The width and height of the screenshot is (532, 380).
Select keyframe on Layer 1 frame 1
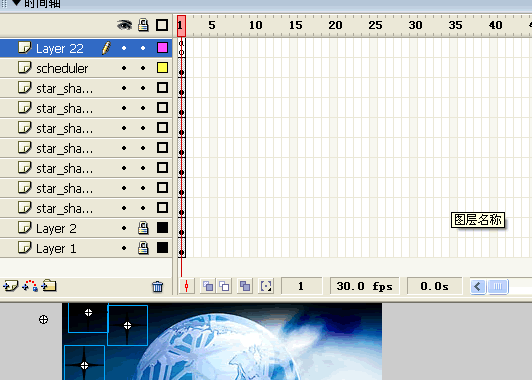pos(182,248)
